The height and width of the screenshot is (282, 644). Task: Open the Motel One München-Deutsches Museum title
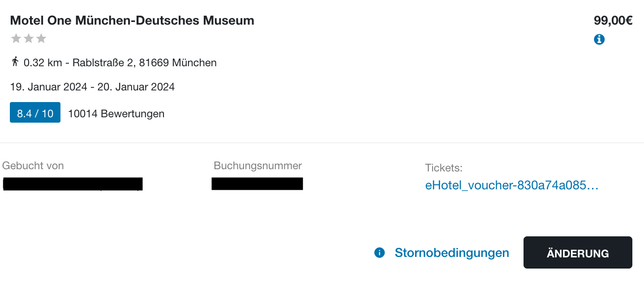[x=132, y=20]
